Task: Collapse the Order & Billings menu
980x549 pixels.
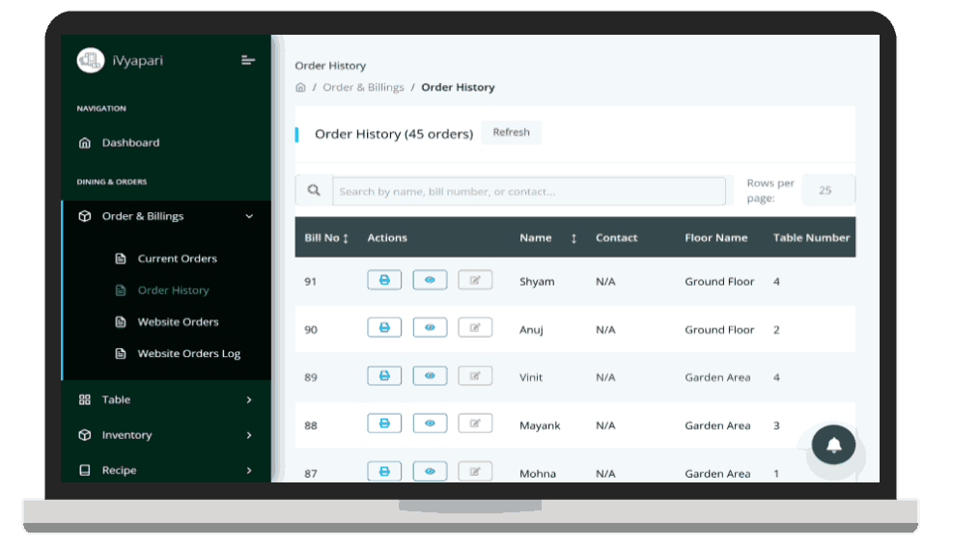Action: [249, 217]
